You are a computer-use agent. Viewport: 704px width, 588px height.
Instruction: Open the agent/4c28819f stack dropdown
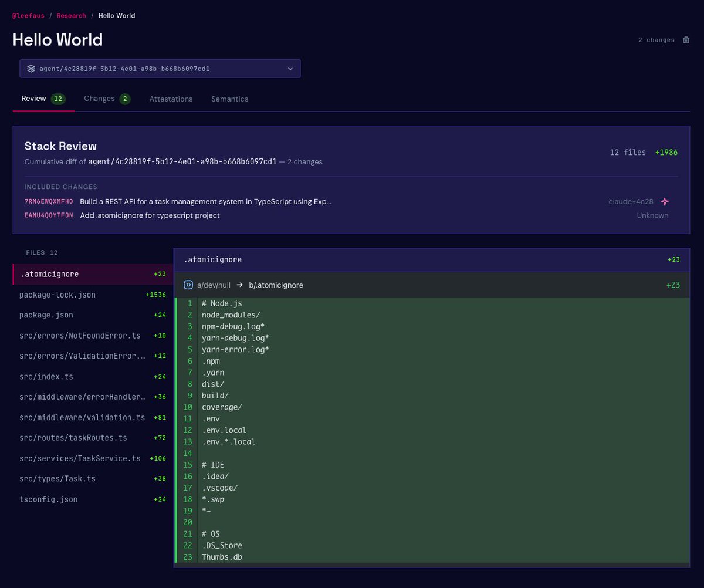[160, 69]
